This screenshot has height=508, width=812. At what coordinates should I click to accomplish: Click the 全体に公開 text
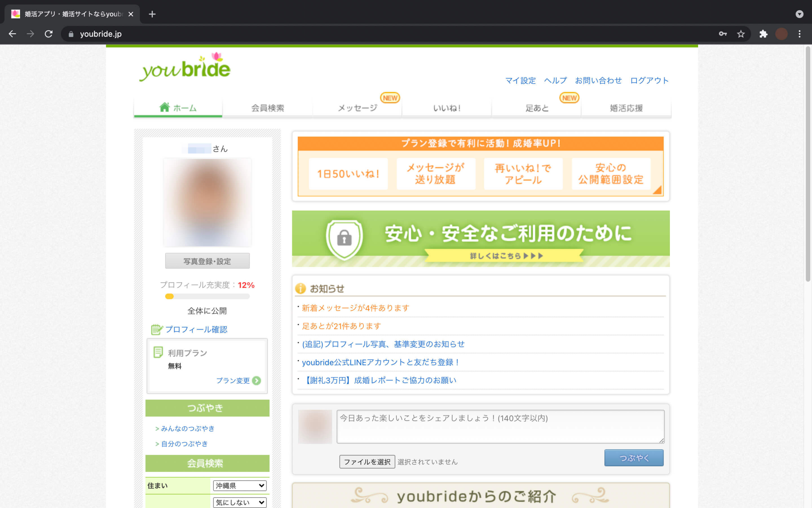[x=207, y=311]
